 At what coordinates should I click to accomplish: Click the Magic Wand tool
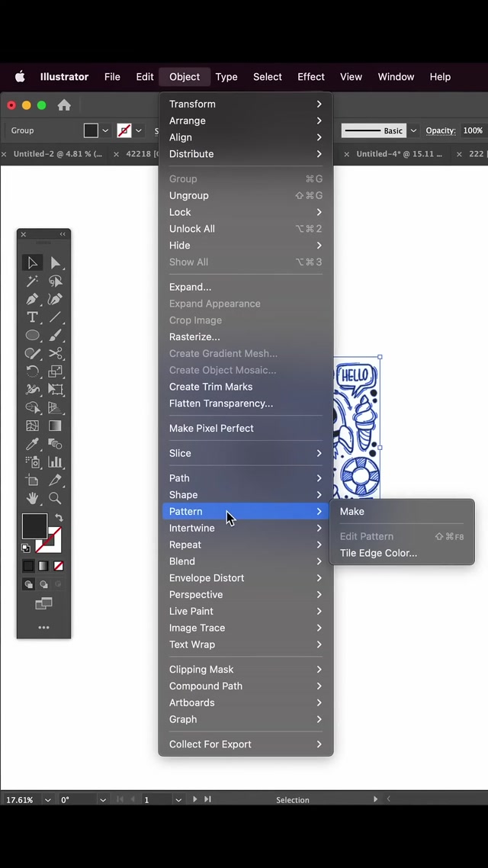click(x=32, y=281)
